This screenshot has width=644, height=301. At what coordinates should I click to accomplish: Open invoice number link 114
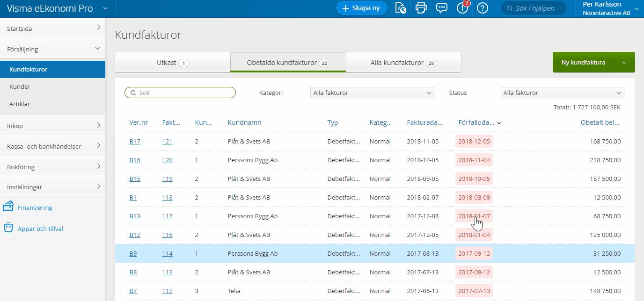point(167,253)
